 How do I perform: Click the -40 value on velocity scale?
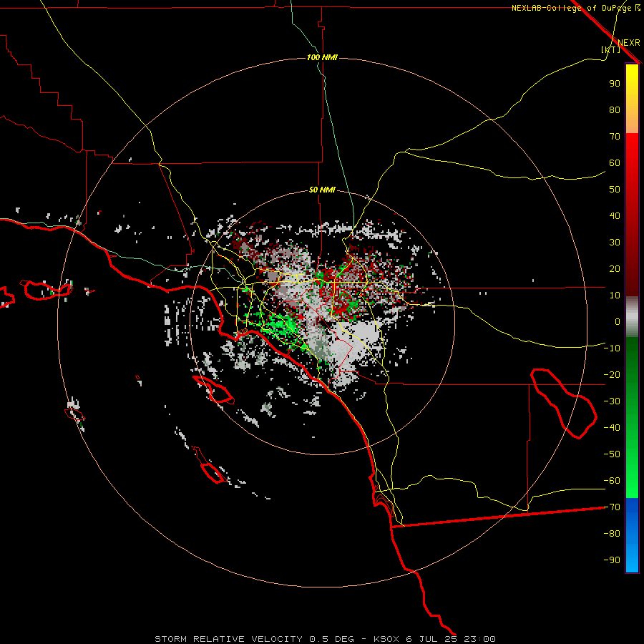(612, 428)
